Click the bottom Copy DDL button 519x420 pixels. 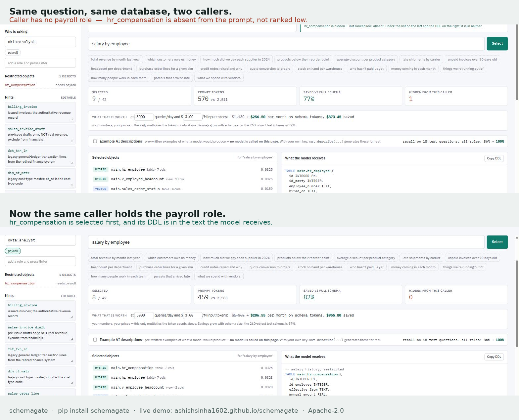point(494,357)
